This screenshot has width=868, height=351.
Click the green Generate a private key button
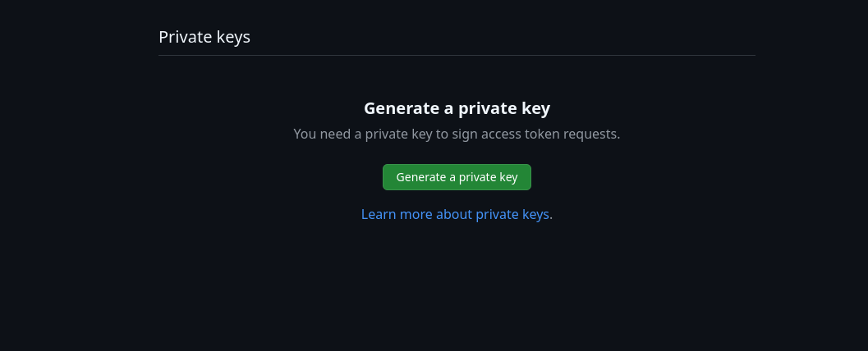point(457,177)
